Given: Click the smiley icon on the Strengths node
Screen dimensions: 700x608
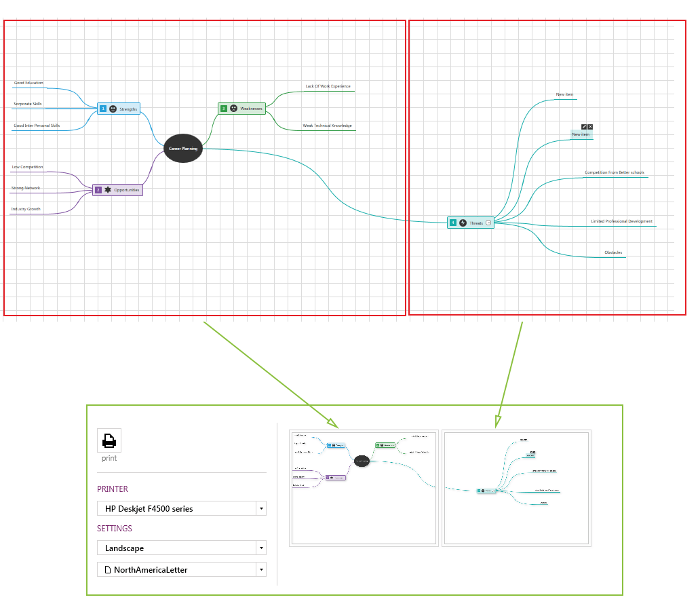Looking at the screenshot, I should click(x=113, y=109).
